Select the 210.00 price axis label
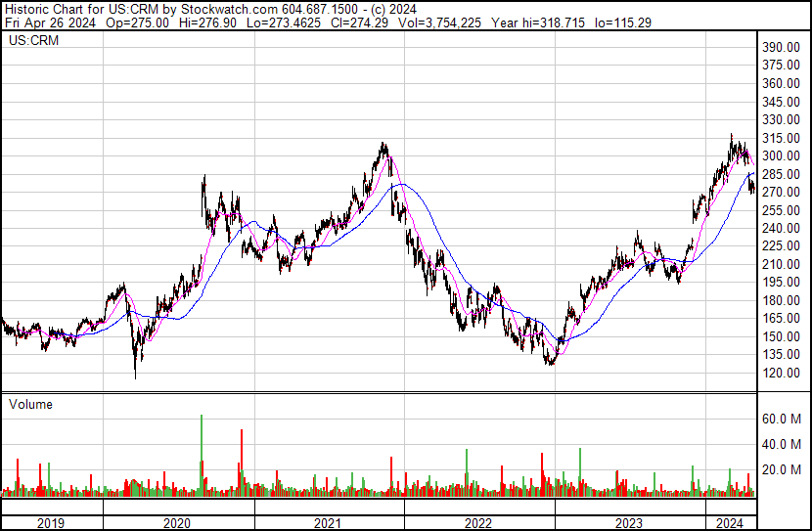The image size is (812, 531). (781, 264)
